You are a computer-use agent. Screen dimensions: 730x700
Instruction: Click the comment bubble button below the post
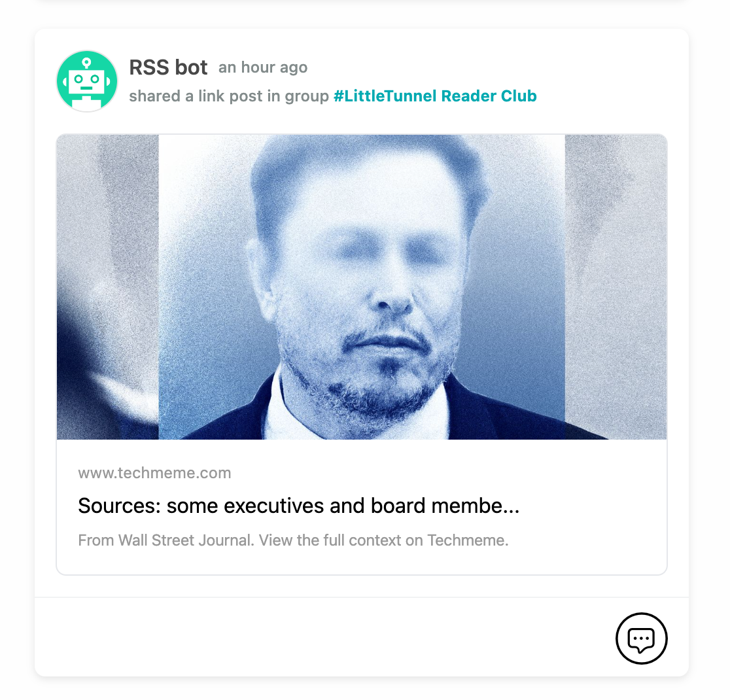point(641,639)
